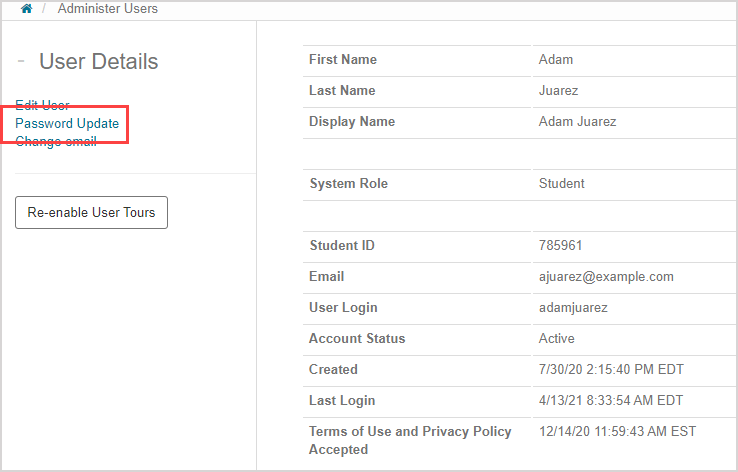Click the 12/14/20 policy accepted timestamp

coord(617,432)
